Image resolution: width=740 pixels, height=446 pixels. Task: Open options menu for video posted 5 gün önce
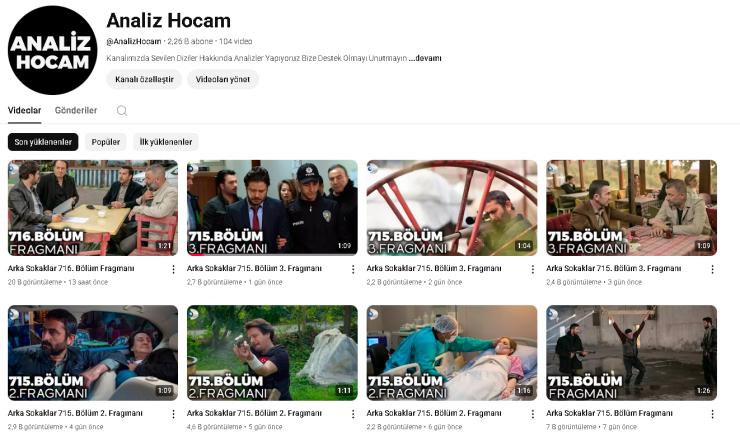(x=353, y=414)
